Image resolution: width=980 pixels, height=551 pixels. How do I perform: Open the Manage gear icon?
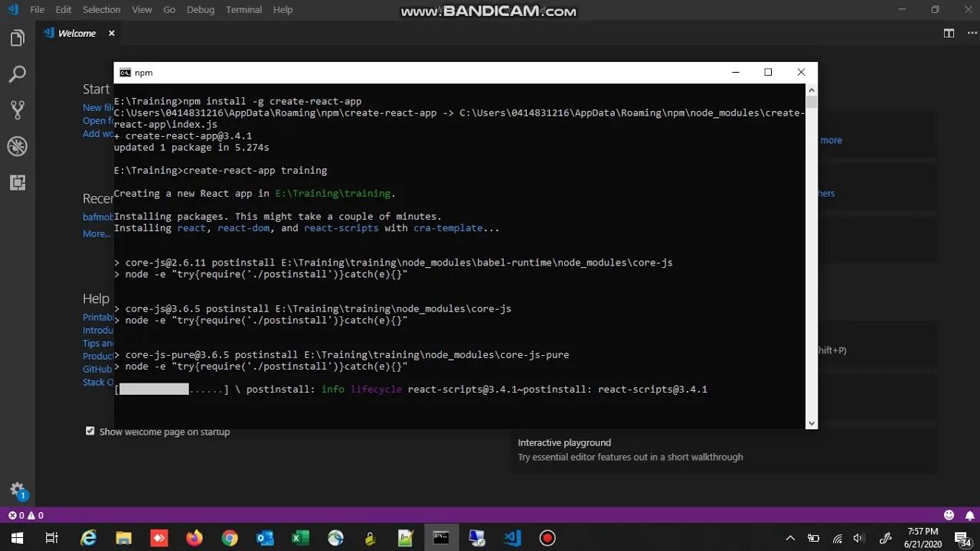(17, 490)
